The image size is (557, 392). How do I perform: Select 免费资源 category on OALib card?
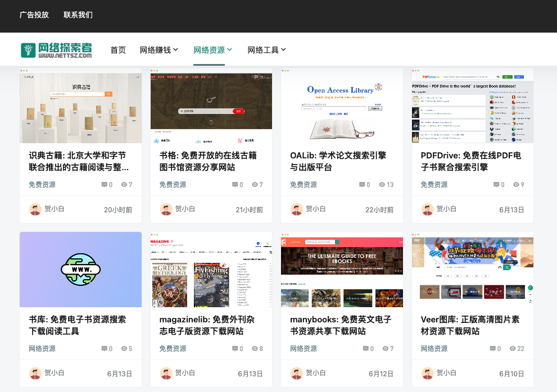(304, 185)
